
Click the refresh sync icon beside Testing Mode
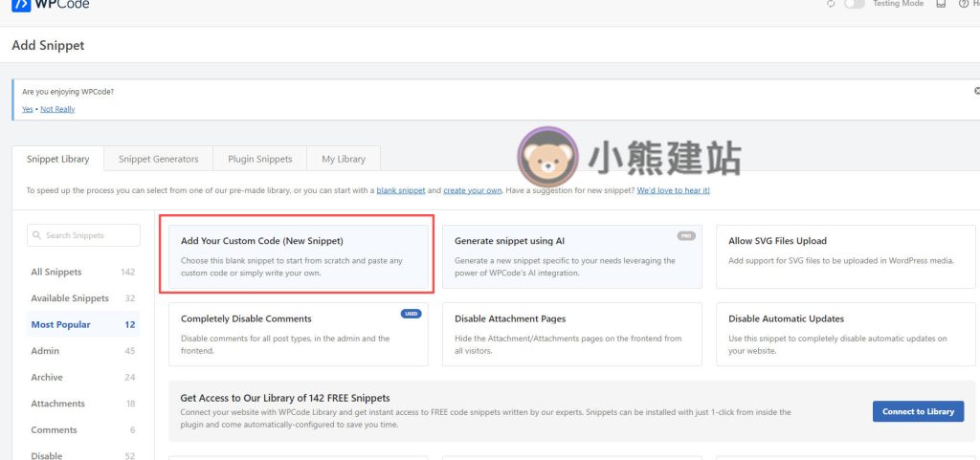point(831,4)
